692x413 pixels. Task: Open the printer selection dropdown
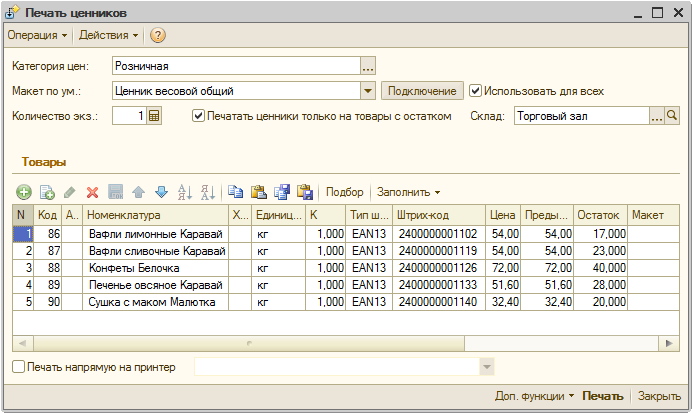(x=486, y=367)
